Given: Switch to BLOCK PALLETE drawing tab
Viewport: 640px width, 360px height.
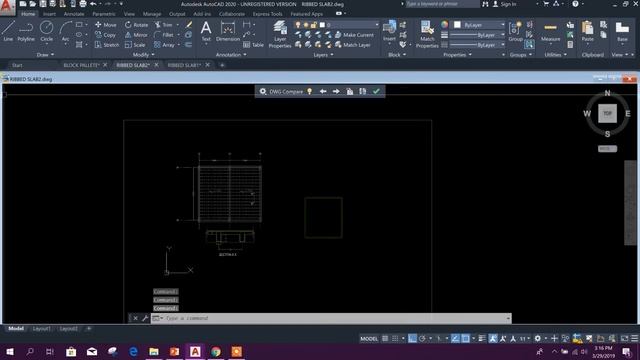Looking at the screenshot, I should (81, 65).
